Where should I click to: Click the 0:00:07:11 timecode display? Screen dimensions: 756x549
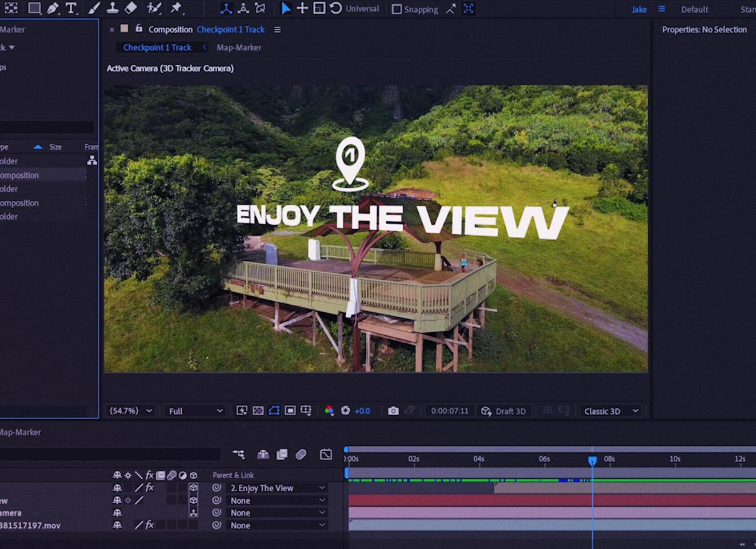[449, 411]
